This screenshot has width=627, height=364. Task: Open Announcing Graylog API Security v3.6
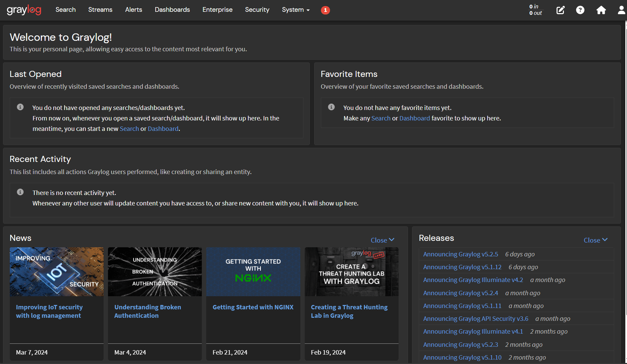click(x=476, y=318)
